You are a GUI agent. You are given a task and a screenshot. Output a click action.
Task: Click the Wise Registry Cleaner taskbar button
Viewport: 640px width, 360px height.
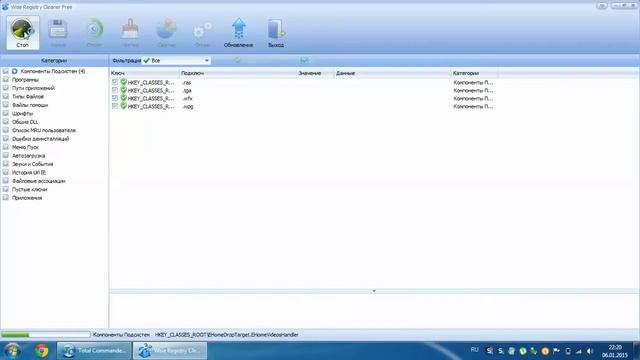[x=170, y=351]
